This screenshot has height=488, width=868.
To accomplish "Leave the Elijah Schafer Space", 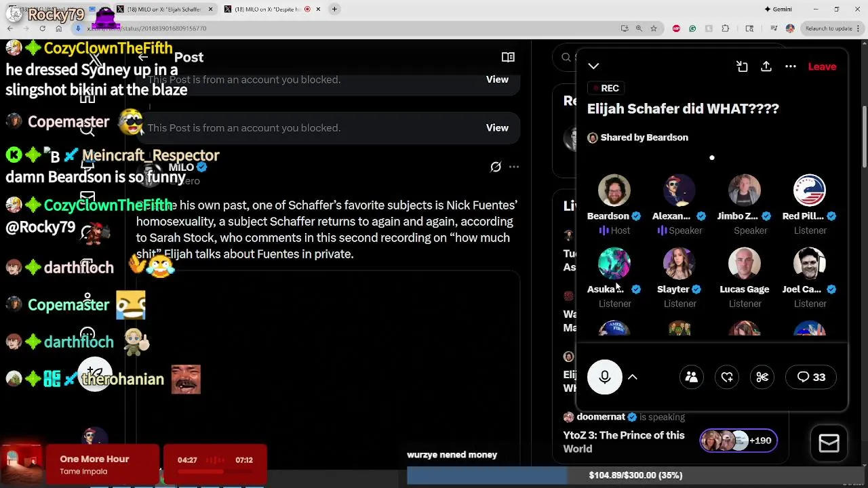I will [x=822, y=66].
